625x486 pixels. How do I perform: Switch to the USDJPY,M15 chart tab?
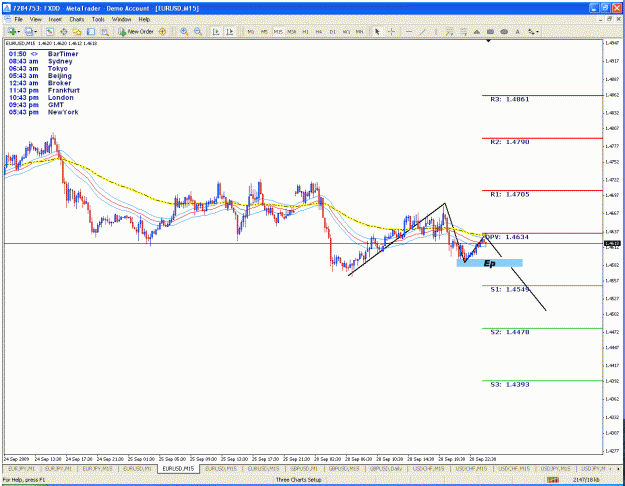pos(556,468)
